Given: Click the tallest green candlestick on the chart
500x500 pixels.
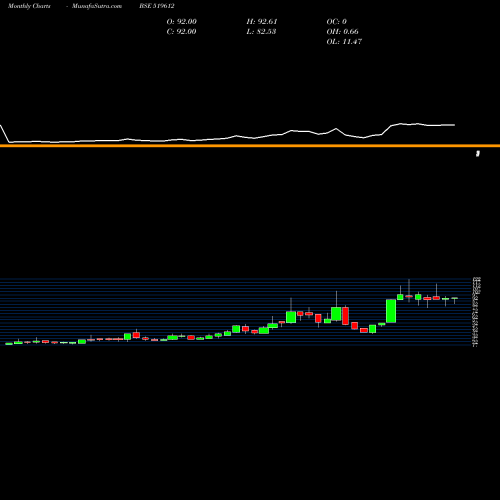Looking at the screenshot, I should tap(391, 311).
